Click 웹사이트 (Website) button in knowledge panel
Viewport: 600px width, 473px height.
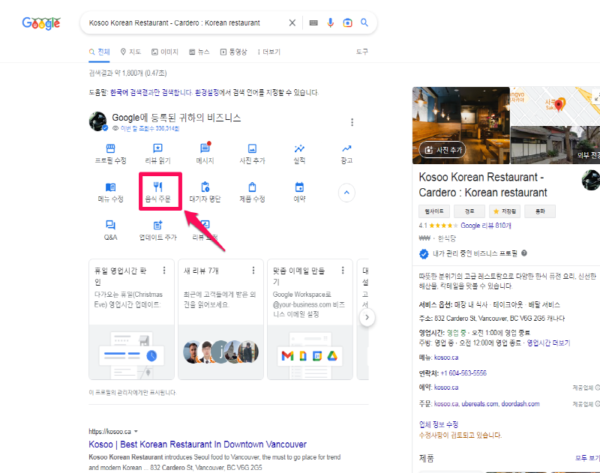[x=434, y=211]
